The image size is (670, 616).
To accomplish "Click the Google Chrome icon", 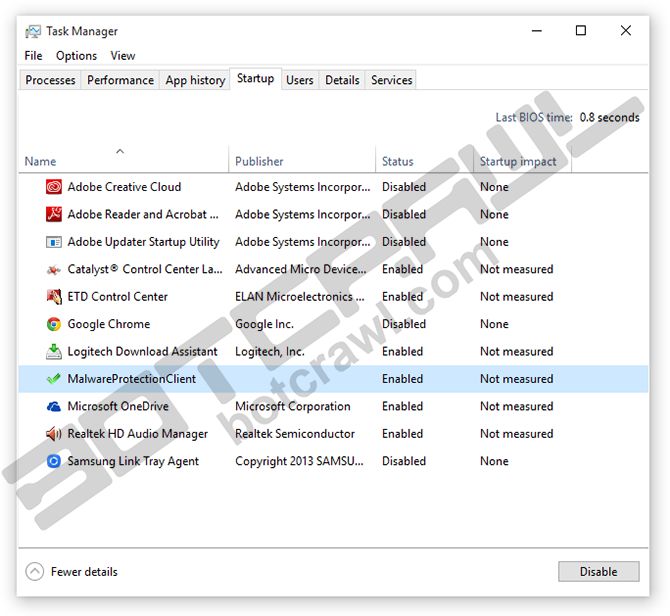I will tap(54, 324).
